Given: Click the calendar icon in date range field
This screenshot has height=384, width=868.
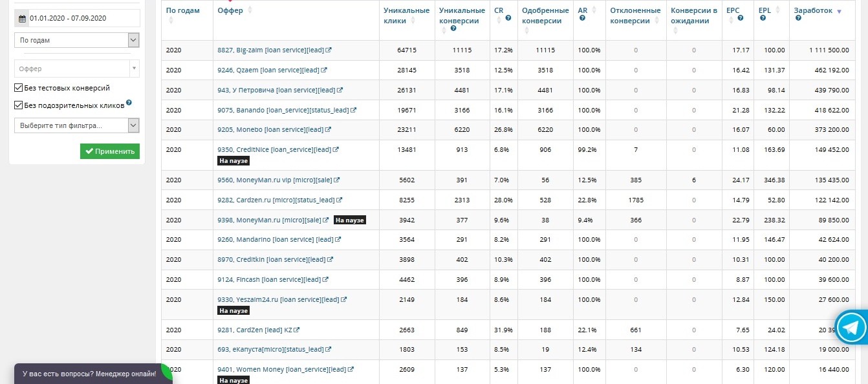Looking at the screenshot, I should [x=23, y=19].
